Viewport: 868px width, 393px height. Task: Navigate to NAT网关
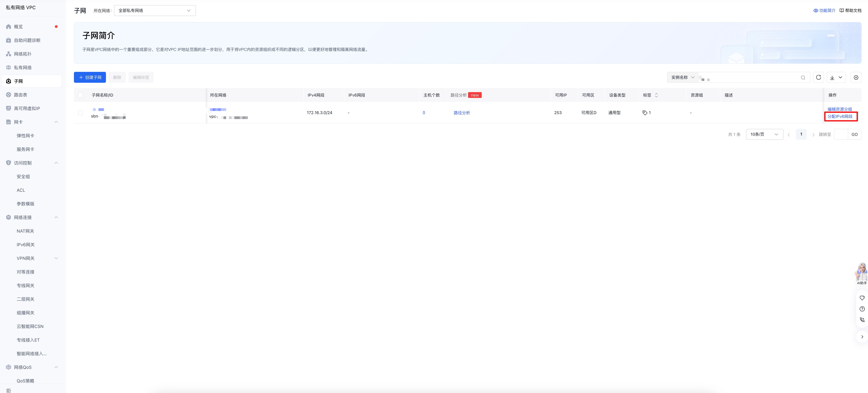click(x=25, y=231)
